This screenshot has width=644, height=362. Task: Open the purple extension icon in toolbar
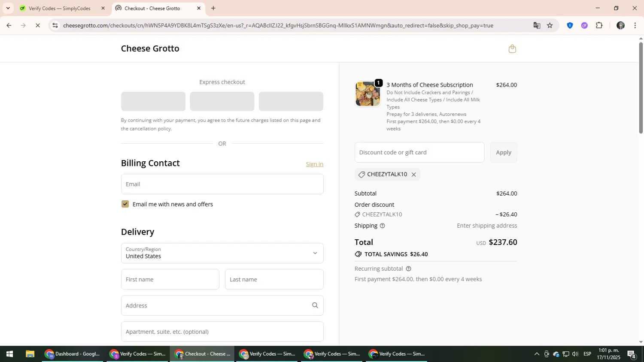(x=584, y=25)
